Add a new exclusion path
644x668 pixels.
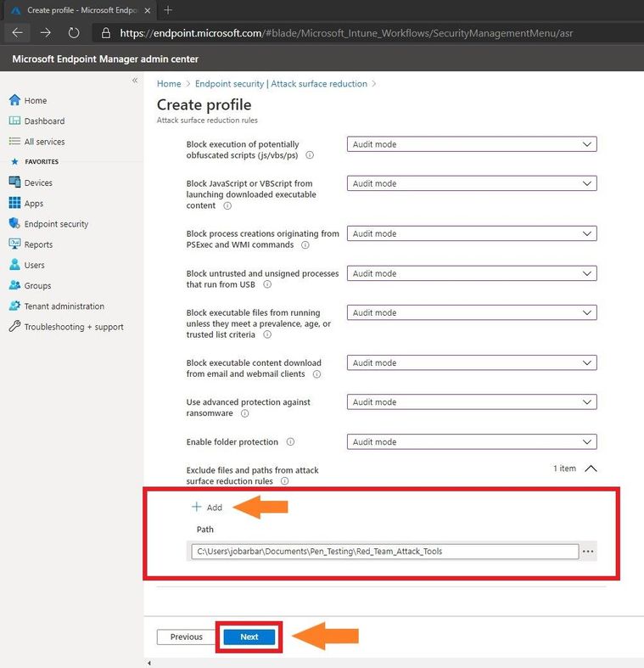pos(207,507)
